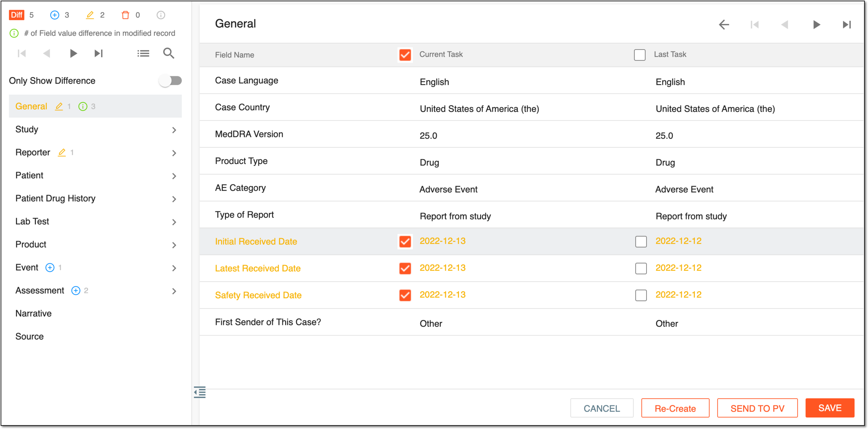Jump to first difference in left panel
Viewport: 868px width, 429px height.
(22, 53)
